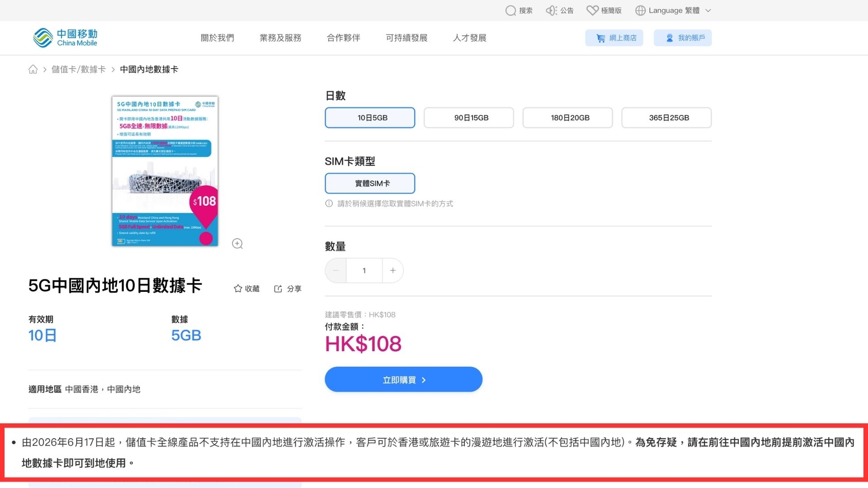Image resolution: width=868 pixels, height=488 pixels.
Task: Zoom the product image with magnifier icon
Action: click(x=237, y=244)
